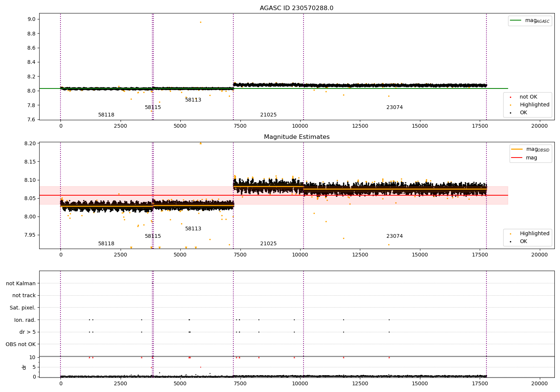Select the red 'mag' legend entry
This screenshot has width=560, height=392.
pos(524,158)
